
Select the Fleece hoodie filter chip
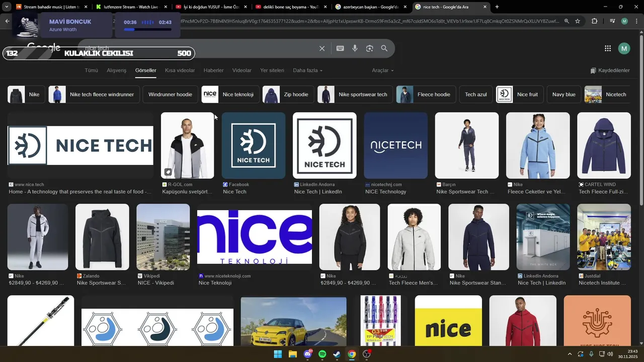426,95
